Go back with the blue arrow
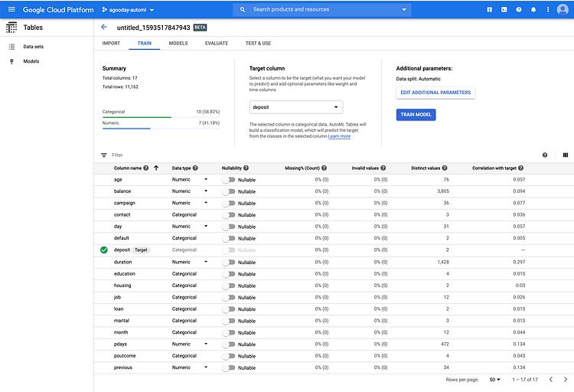The width and height of the screenshot is (574, 392). pyautogui.click(x=104, y=27)
